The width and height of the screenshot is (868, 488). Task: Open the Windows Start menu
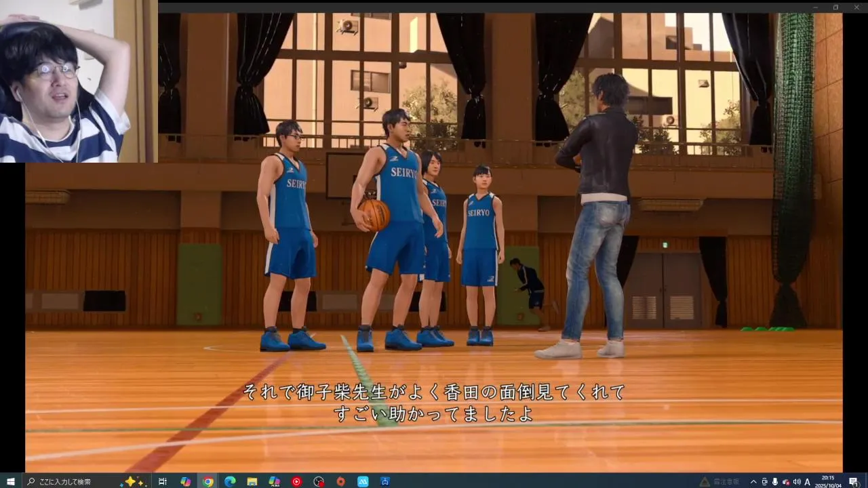coord(10,482)
